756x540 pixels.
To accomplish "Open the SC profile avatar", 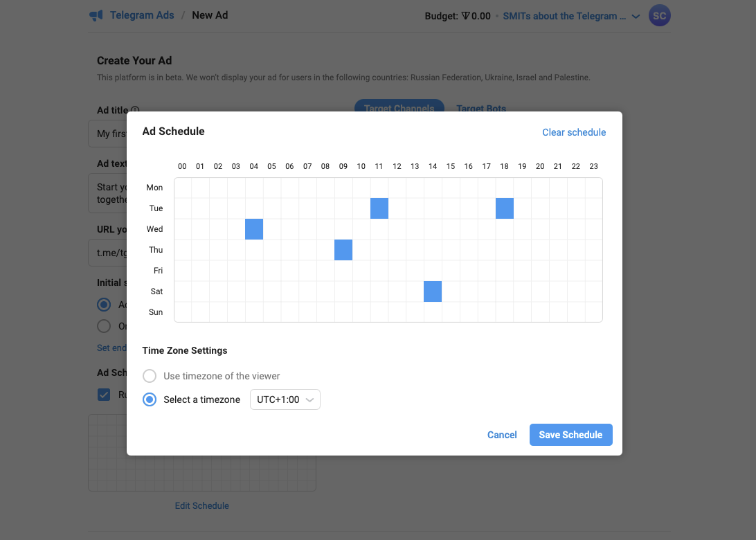I will [659, 15].
